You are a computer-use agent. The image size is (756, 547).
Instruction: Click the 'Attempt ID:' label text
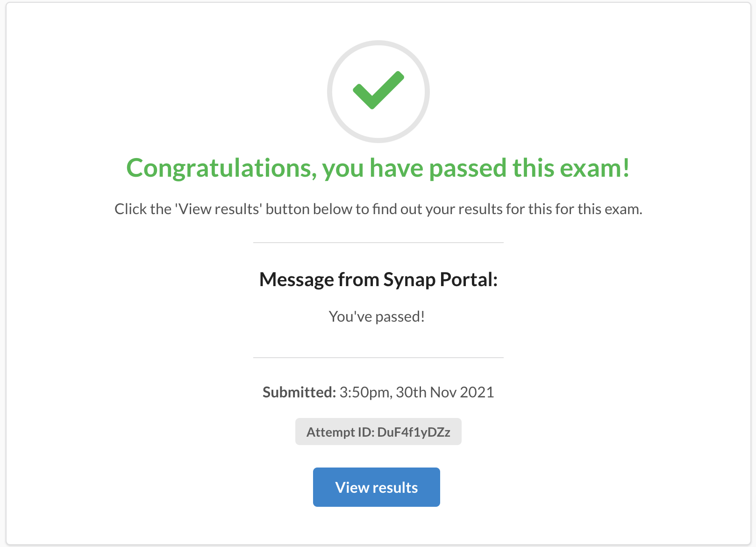[x=340, y=432]
